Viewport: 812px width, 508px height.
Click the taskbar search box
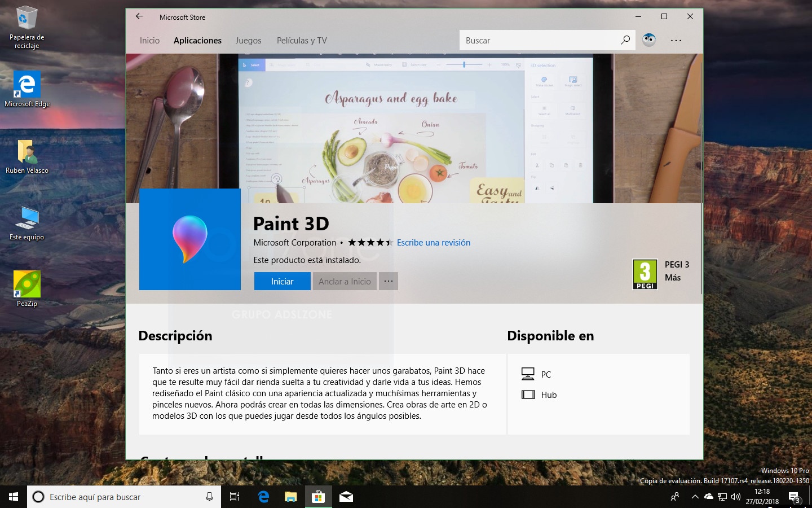click(x=124, y=497)
